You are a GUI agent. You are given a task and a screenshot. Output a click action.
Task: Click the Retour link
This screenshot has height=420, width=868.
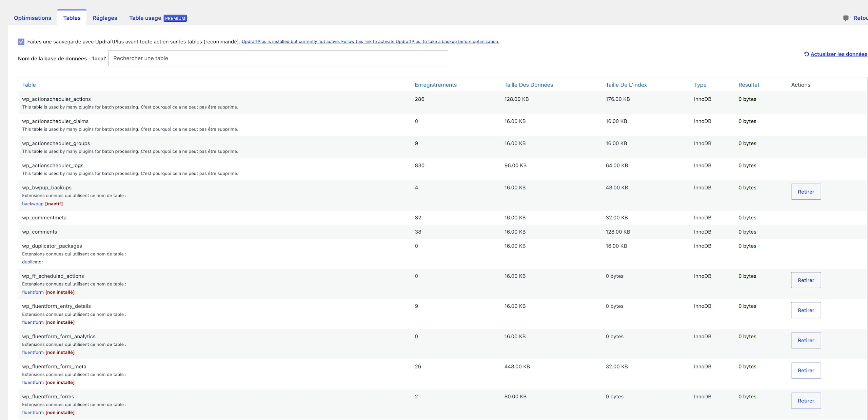[861, 18]
